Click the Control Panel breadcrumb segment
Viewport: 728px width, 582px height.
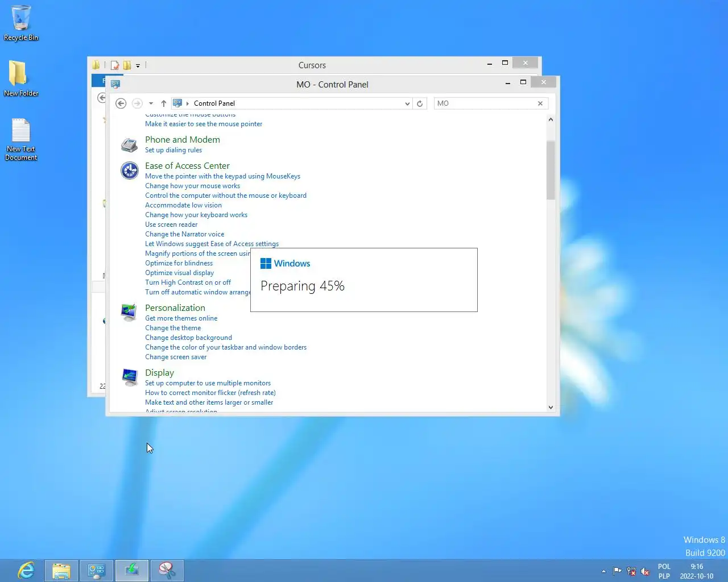coord(214,103)
